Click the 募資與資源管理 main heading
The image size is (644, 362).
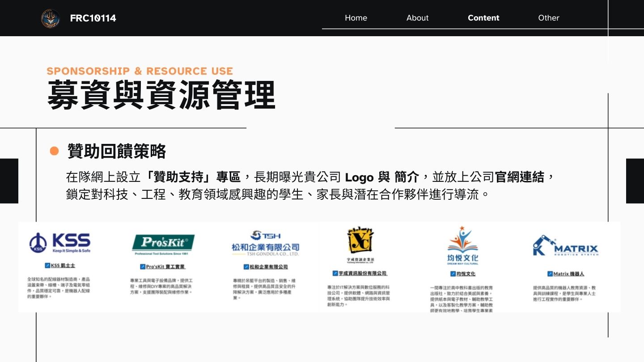[161, 95]
